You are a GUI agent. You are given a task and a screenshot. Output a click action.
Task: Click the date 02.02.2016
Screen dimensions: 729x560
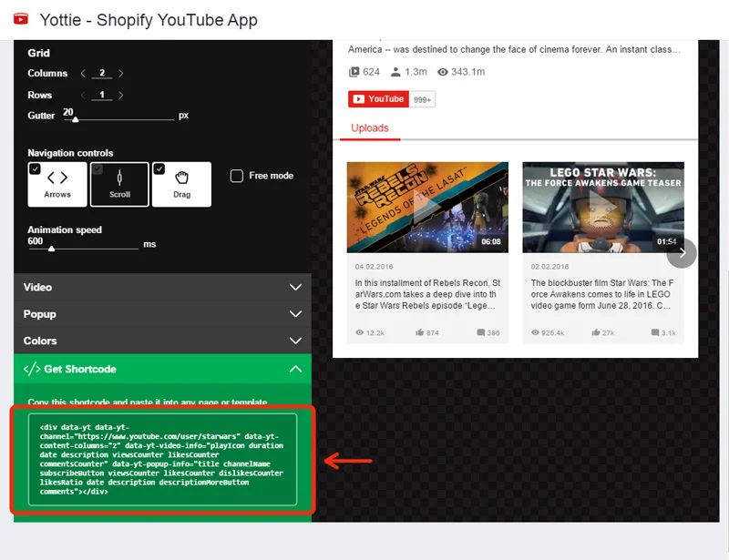pyautogui.click(x=549, y=266)
